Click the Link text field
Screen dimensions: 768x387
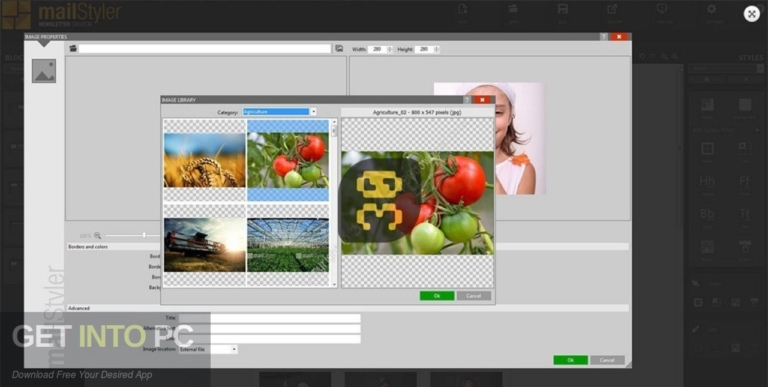tap(269, 339)
